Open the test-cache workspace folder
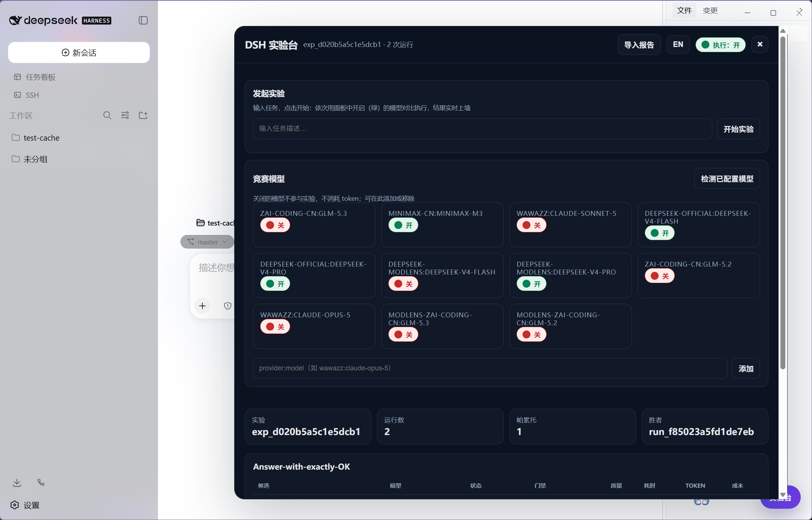 click(x=36, y=138)
